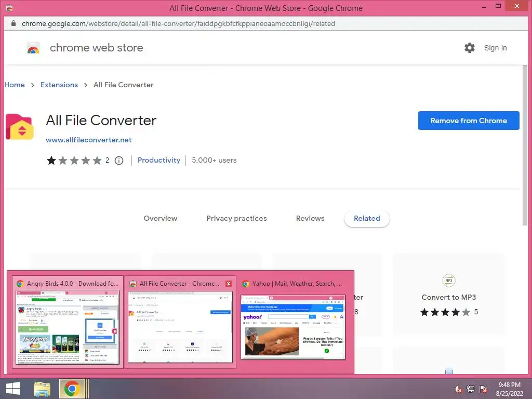Click the Chrome taskbar icon
532x399 pixels.
click(x=72, y=389)
